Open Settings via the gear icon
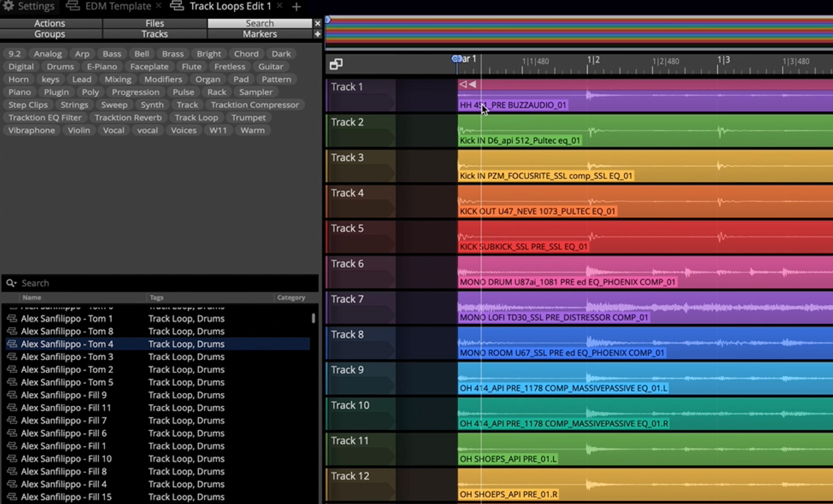This screenshot has width=833, height=504. point(8,6)
